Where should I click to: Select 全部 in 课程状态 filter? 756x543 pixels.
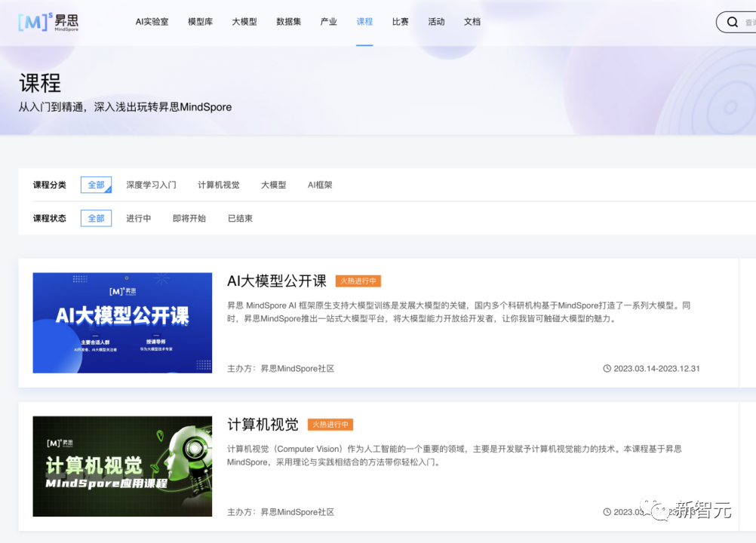tap(96, 218)
